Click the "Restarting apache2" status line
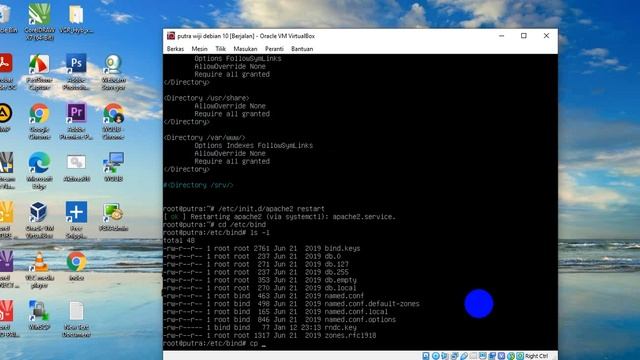The width and height of the screenshot is (640, 360). coord(280,217)
